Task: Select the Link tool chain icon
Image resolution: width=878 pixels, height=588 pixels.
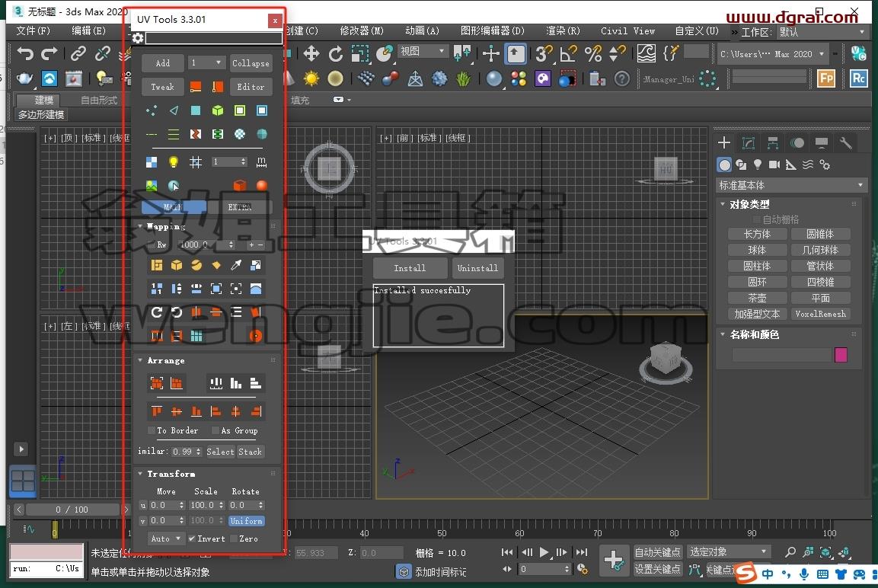Action: (x=78, y=54)
